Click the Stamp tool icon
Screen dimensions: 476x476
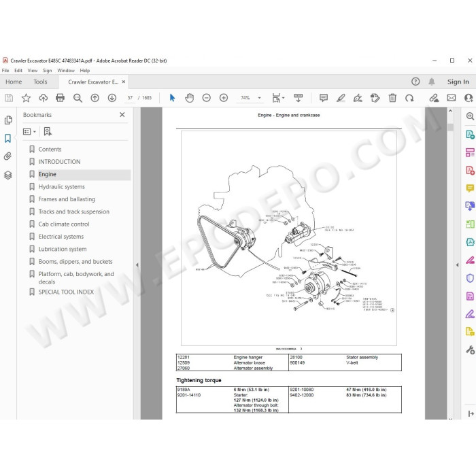click(x=375, y=98)
